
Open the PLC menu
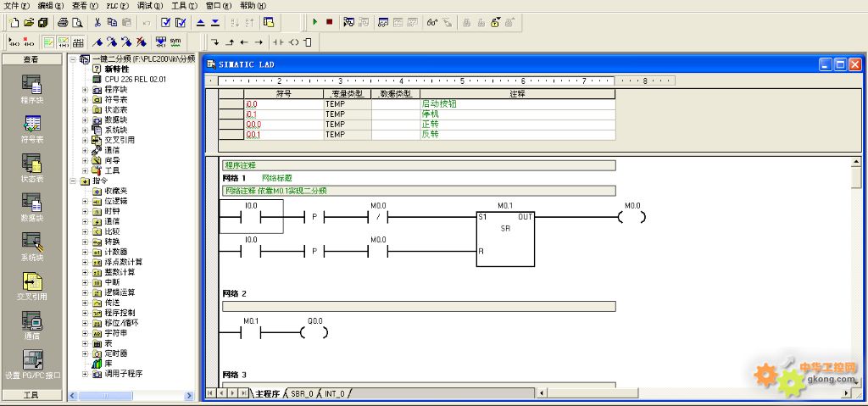coord(117,6)
